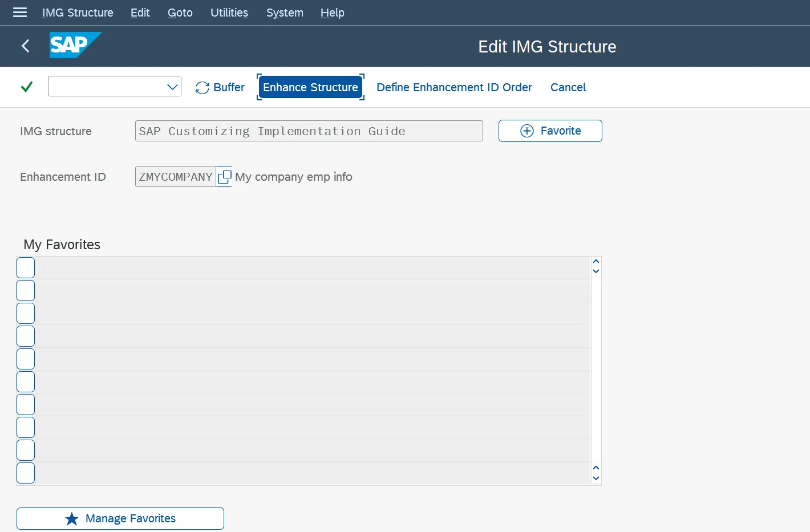The image size is (810, 532).
Task: Click the back navigation arrow
Action: coord(25,46)
